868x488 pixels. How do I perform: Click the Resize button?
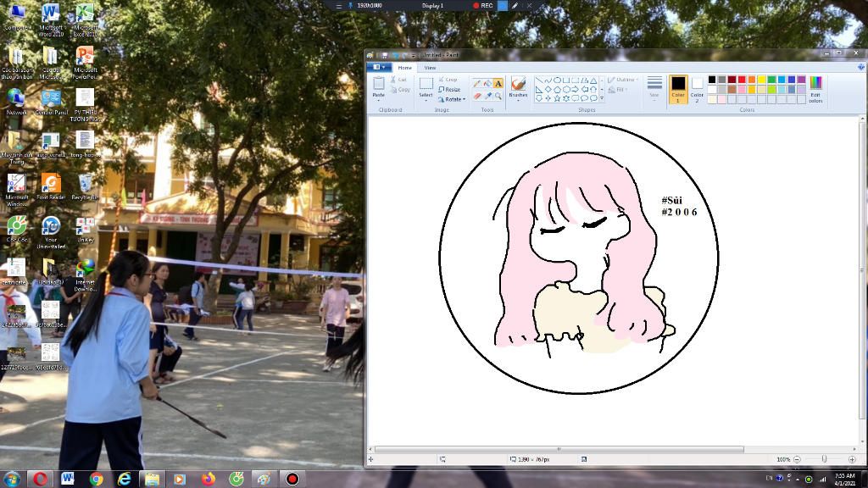click(x=449, y=90)
